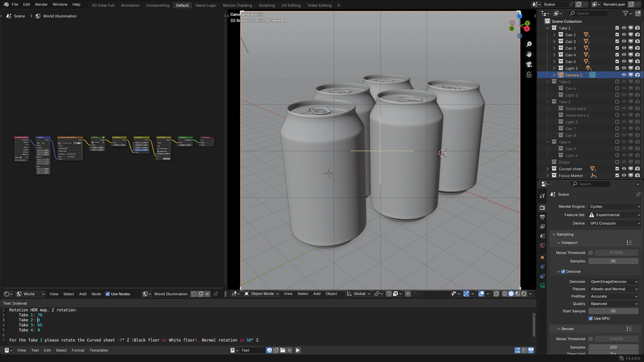
Task: Exclude Take 1 collection via checkbox
Action: click(x=617, y=28)
